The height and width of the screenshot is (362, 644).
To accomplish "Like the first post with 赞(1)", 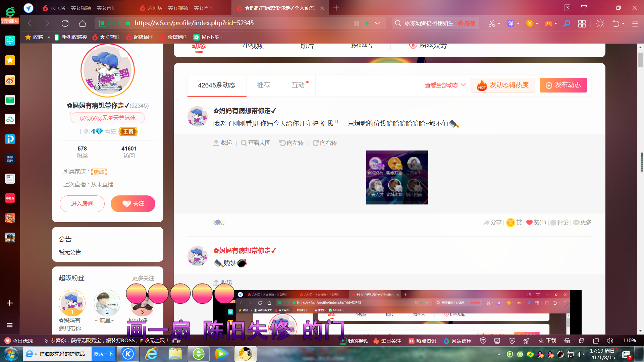I will (536, 222).
